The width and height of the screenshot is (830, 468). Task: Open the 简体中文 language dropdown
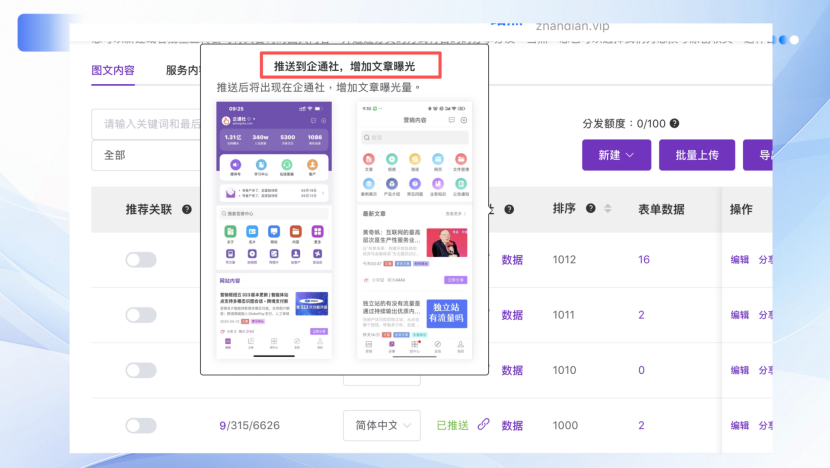click(383, 425)
